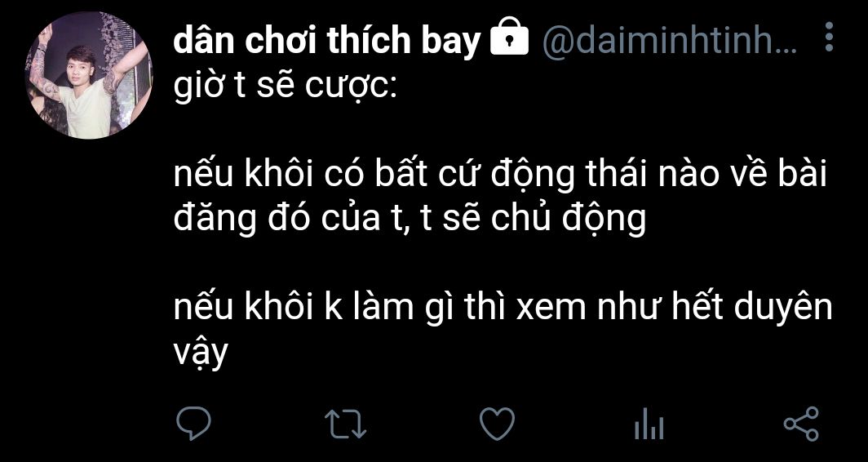
Task: Click the line 'giờ t sẽ cược:'
Action: click(286, 89)
